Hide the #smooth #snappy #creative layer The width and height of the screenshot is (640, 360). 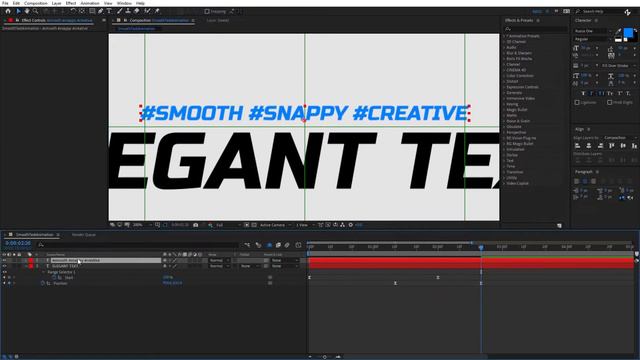pyautogui.click(x=4, y=260)
